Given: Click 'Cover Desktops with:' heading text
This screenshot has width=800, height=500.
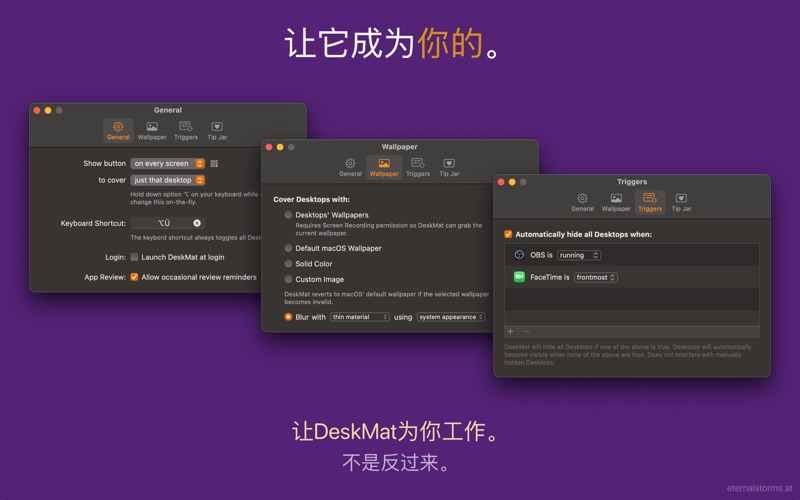Looking at the screenshot, I should tap(311, 199).
